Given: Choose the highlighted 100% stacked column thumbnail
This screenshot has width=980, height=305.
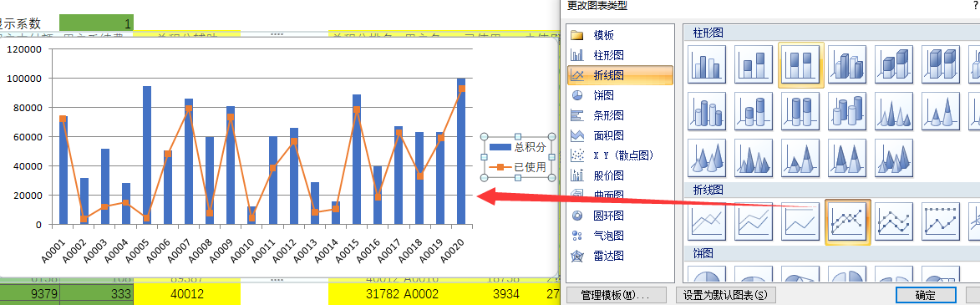Looking at the screenshot, I should [800, 64].
